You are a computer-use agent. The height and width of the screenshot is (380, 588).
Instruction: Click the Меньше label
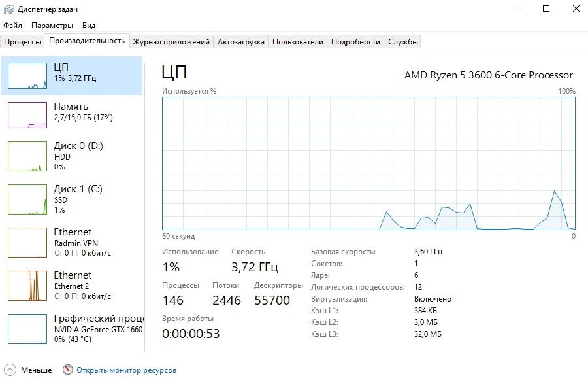[x=37, y=370]
